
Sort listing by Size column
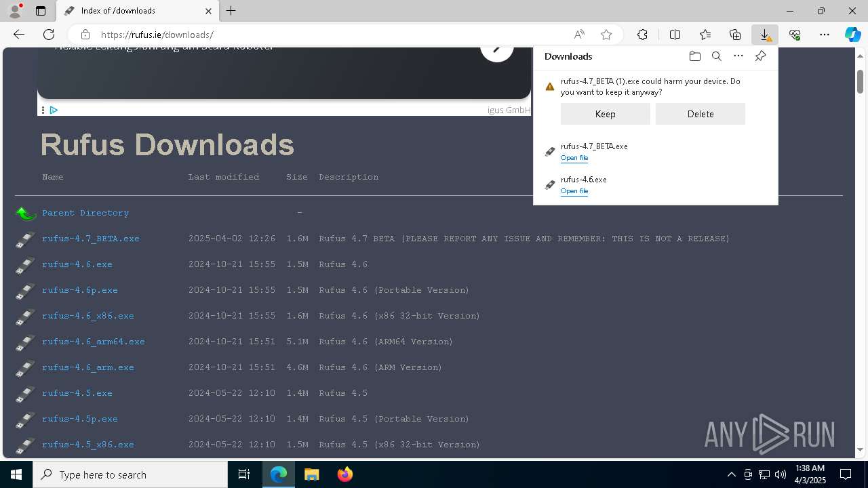(x=297, y=177)
